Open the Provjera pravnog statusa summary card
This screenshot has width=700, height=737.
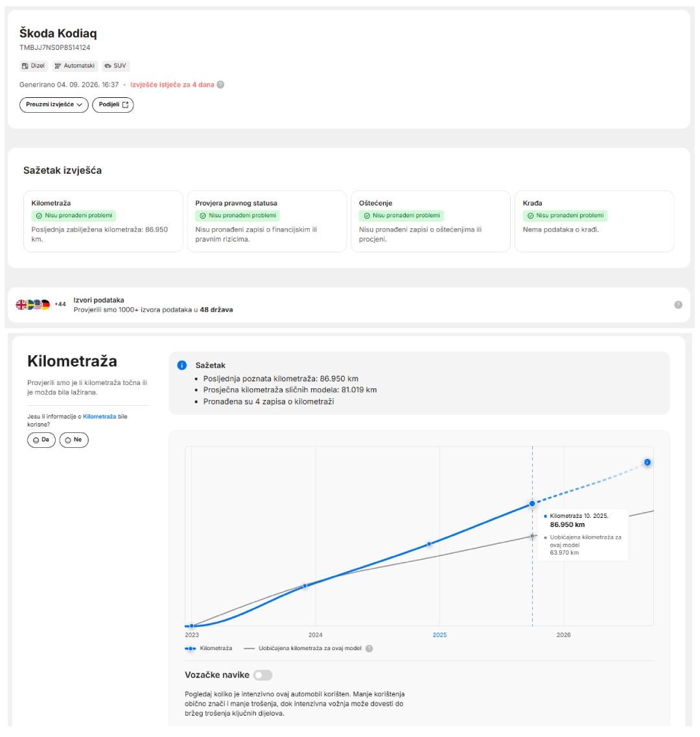[267, 222]
